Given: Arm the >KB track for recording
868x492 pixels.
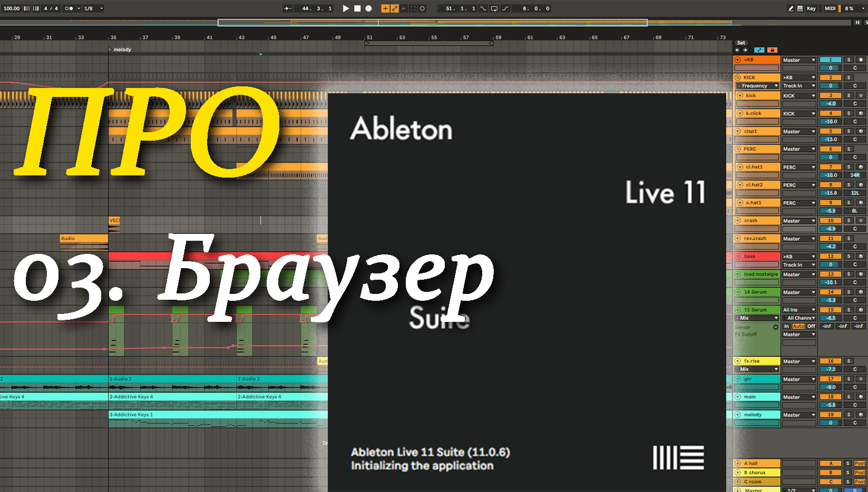Looking at the screenshot, I should coord(861,60).
